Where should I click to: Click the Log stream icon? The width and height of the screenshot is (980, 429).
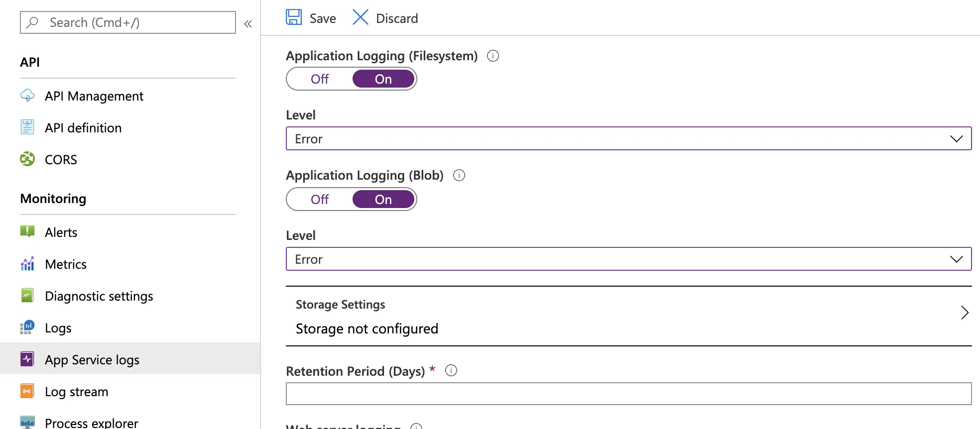pyautogui.click(x=27, y=391)
